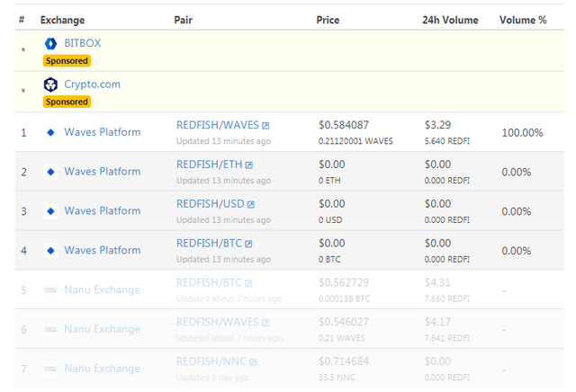Sort by the # column header
The height and width of the screenshot is (392, 576).
22,20
